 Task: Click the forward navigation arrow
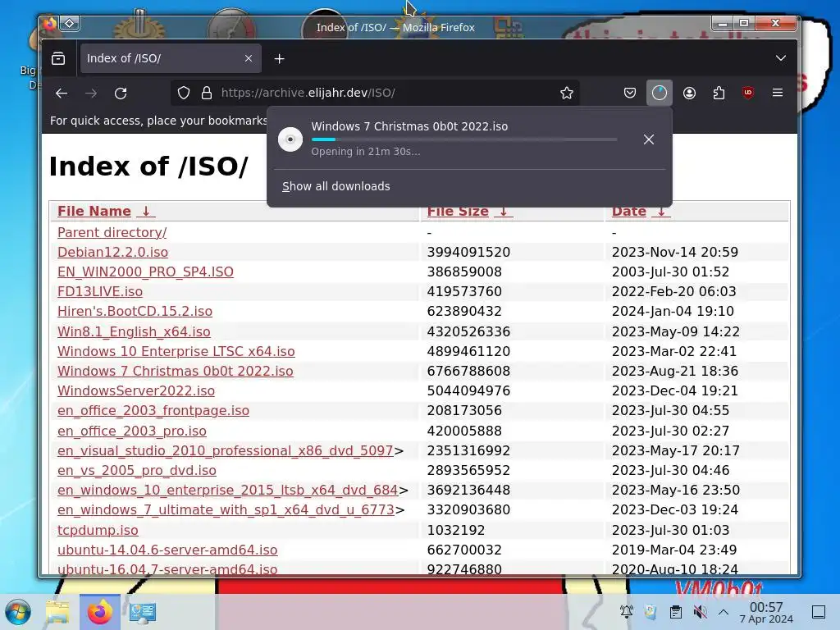(x=91, y=94)
